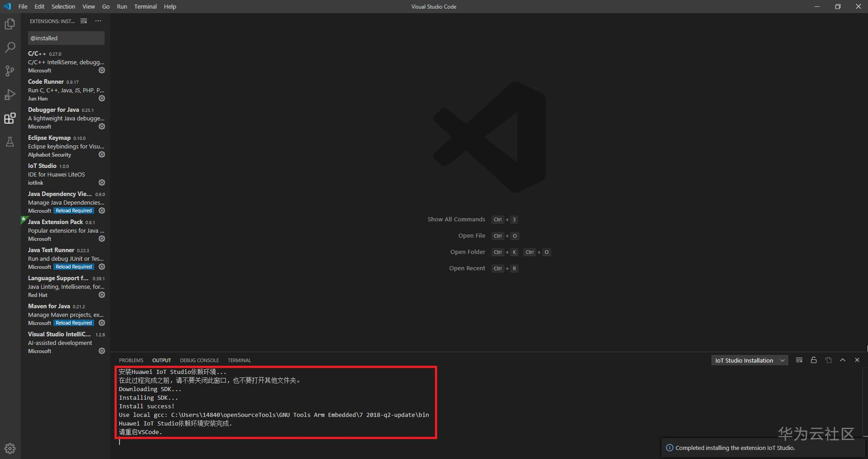Viewport: 868px width, 459px height.
Task: Open the Edit menu
Action: coord(39,6)
